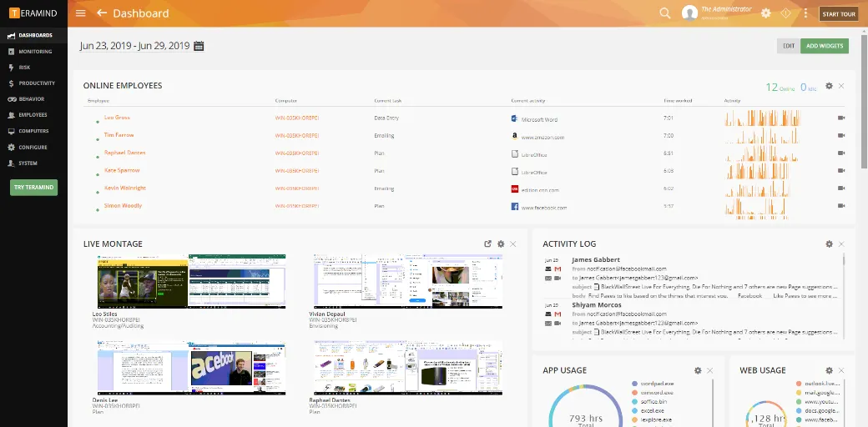The height and width of the screenshot is (427, 868).
Task: Watch live video for Leo Gross row
Action: (841, 118)
